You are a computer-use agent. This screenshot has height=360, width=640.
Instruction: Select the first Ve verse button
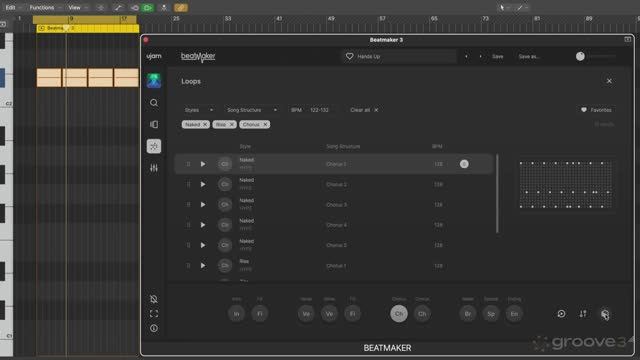pos(306,314)
